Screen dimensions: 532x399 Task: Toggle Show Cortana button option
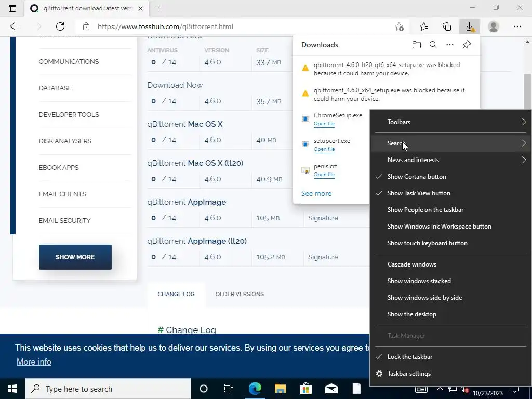click(450, 177)
